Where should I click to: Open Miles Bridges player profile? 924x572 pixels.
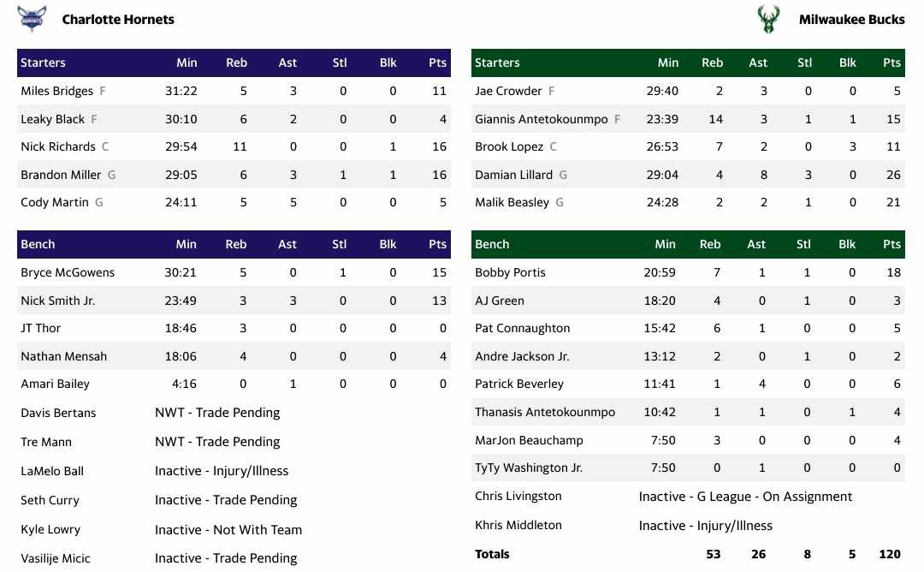56,91
